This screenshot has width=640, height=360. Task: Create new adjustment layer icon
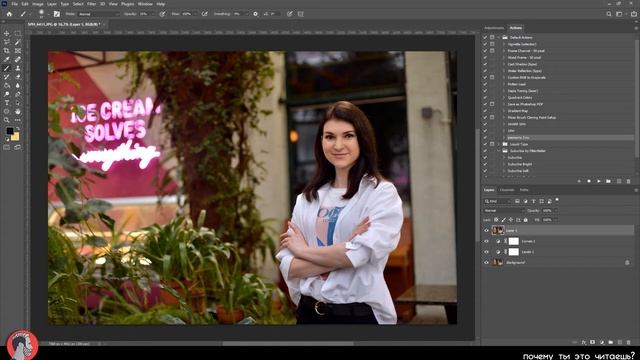pyautogui.click(x=602, y=342)
